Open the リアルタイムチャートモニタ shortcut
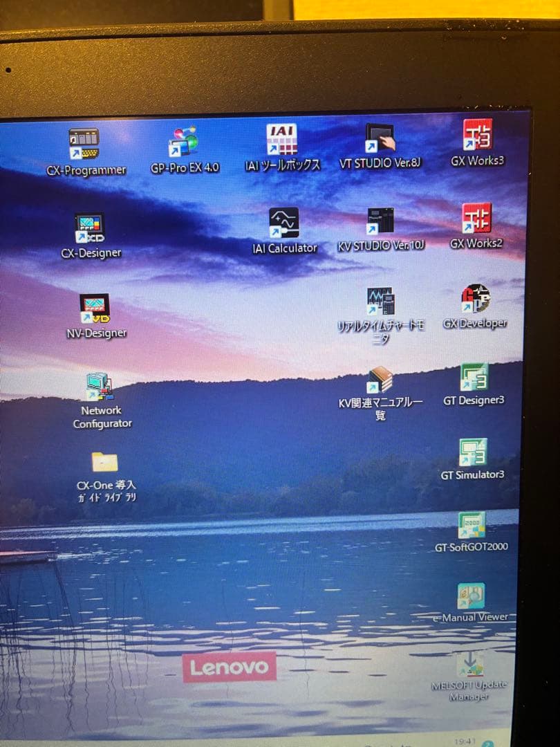This screenshot has width=560, height=747. click(381, 302)
